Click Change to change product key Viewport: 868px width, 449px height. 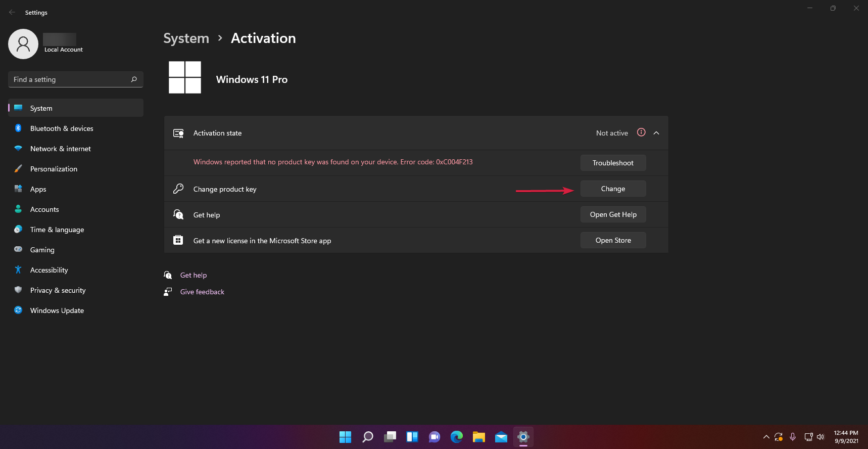point(613,189)
